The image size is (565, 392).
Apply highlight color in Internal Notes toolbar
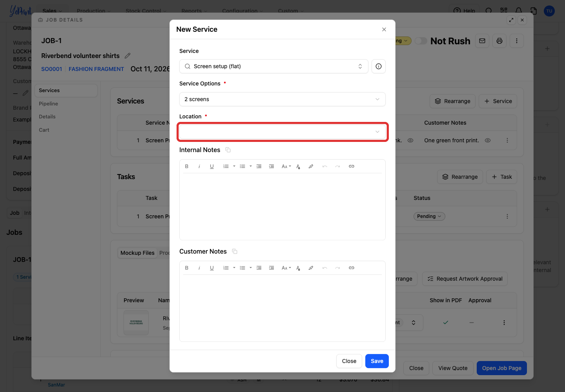click(x=311, y=166)
